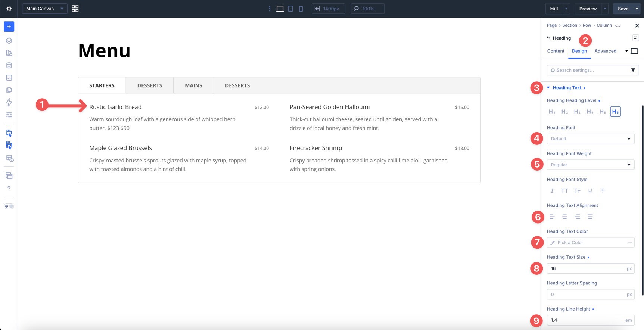644x330 pixels.
Task: Open the Layers panel icon
Action: (x=9, y=41)
